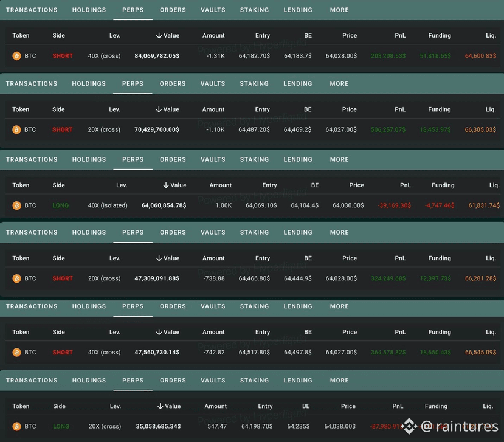Sort by Amount header above -742.82
Image resolution: width=504 pixels, height=442 pixels.
pyautogui.click(x=213, y=332)
